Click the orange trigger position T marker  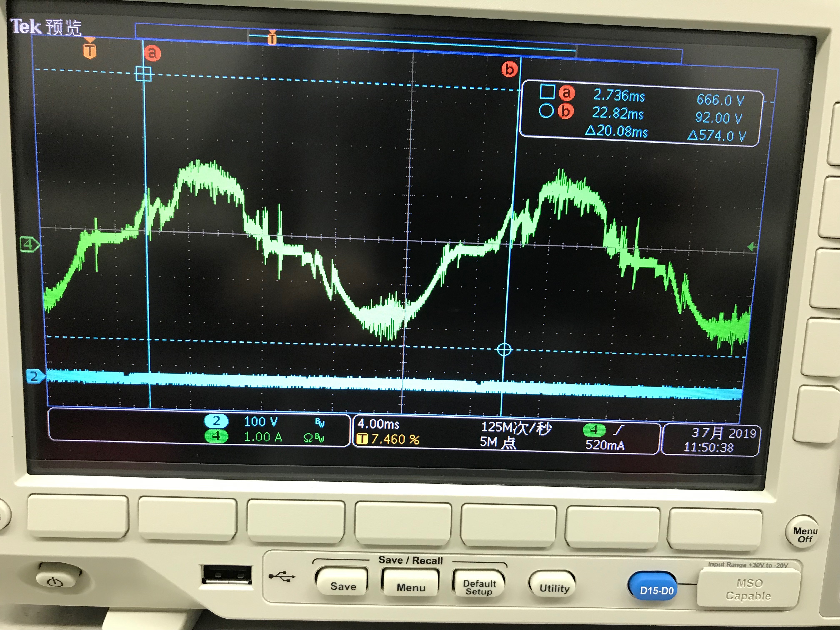pyautogui.click(x=90, y=50)
